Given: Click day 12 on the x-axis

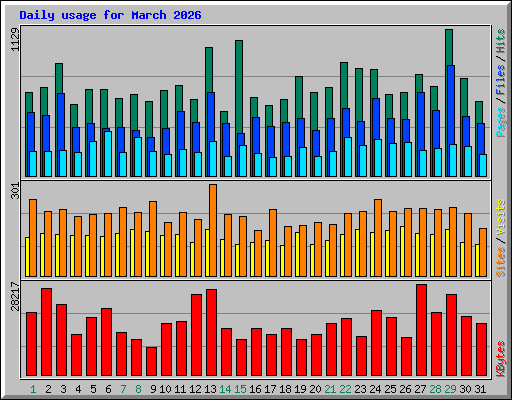Looking at the screenshot, I should tap(195, 389).
